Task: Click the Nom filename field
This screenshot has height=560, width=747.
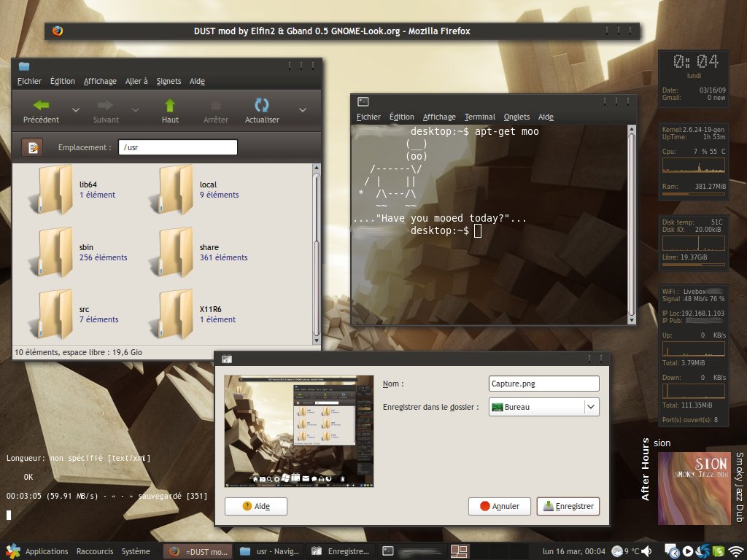Action: 544,384
